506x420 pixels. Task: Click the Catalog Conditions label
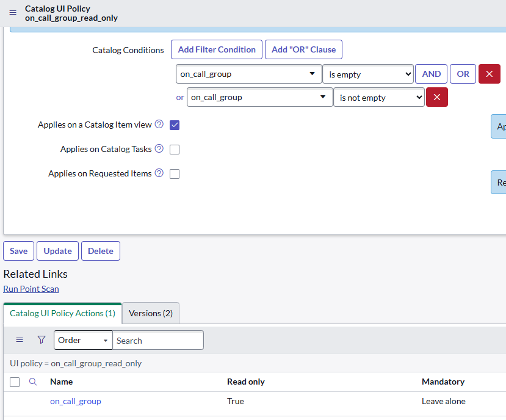(128, 50)
